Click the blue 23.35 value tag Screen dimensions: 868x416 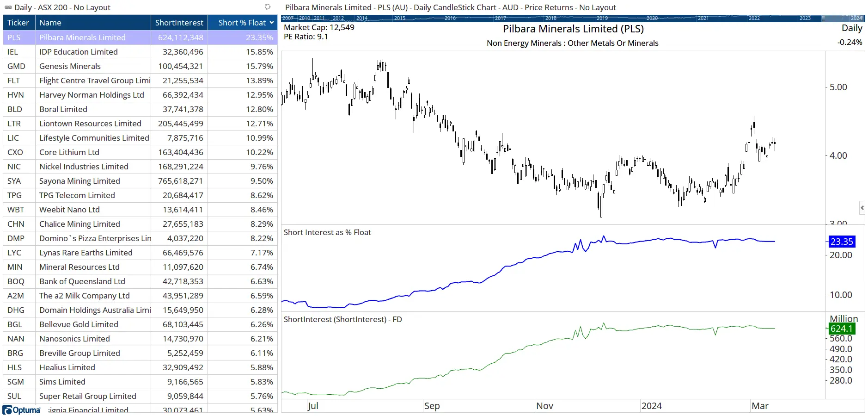[x=841, y=242]
